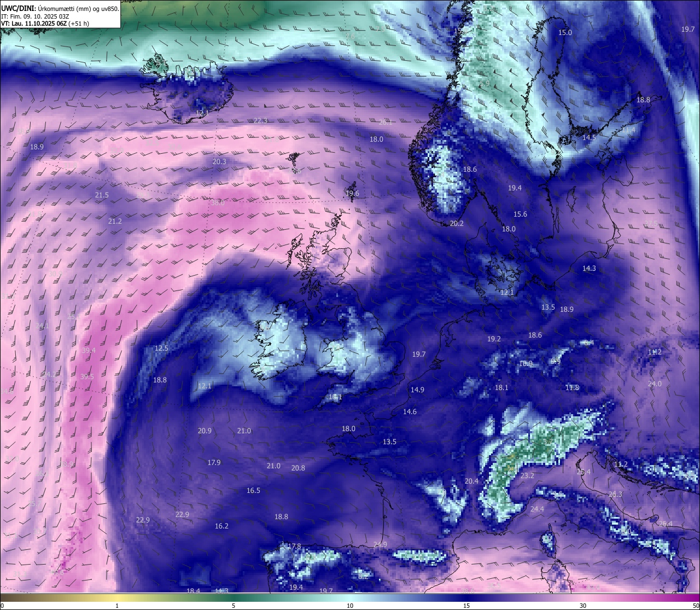Click the map value 14.5 near Finland
The height and width of the screenshot is (610, 700).
[589, 138]
